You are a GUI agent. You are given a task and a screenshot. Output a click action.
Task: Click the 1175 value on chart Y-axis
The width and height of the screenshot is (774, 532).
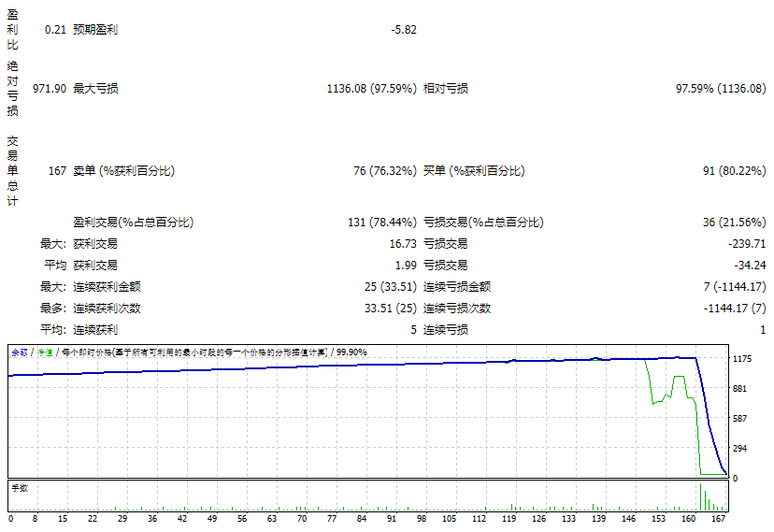[x=743, y=359]
